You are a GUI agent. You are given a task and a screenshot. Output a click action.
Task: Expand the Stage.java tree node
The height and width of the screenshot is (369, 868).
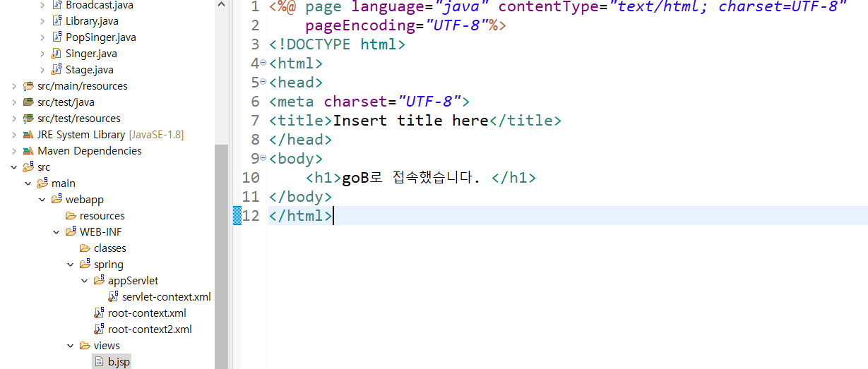[x=42, y=69]
